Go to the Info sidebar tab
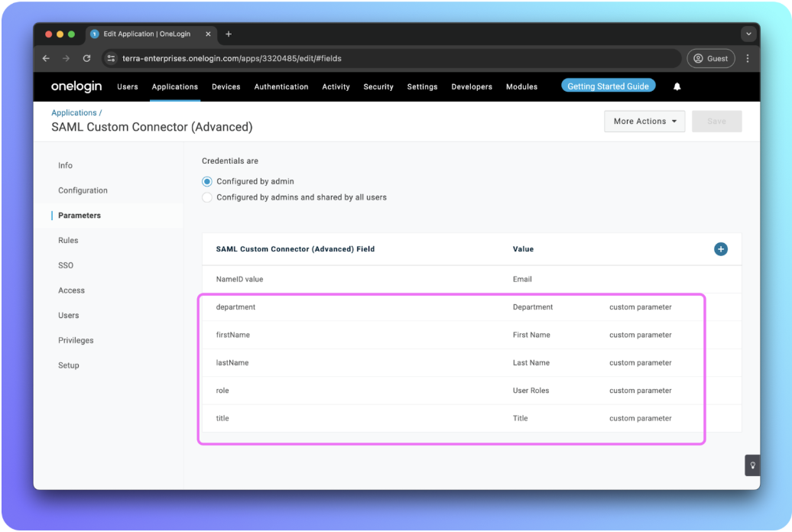 tap(65, 166)
